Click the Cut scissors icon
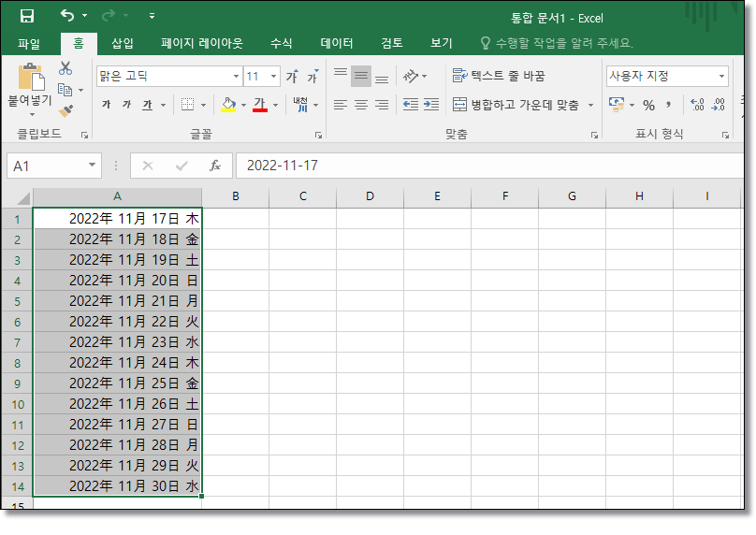The height and width of the screenshot is (535, 756). 65,68
